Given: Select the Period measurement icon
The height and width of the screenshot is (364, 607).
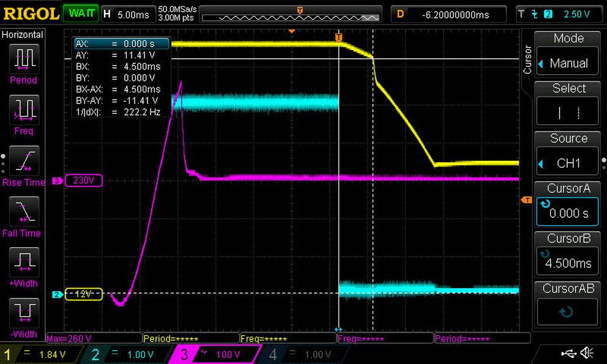Looking at the screenshot, I should [x=24, y=59].
